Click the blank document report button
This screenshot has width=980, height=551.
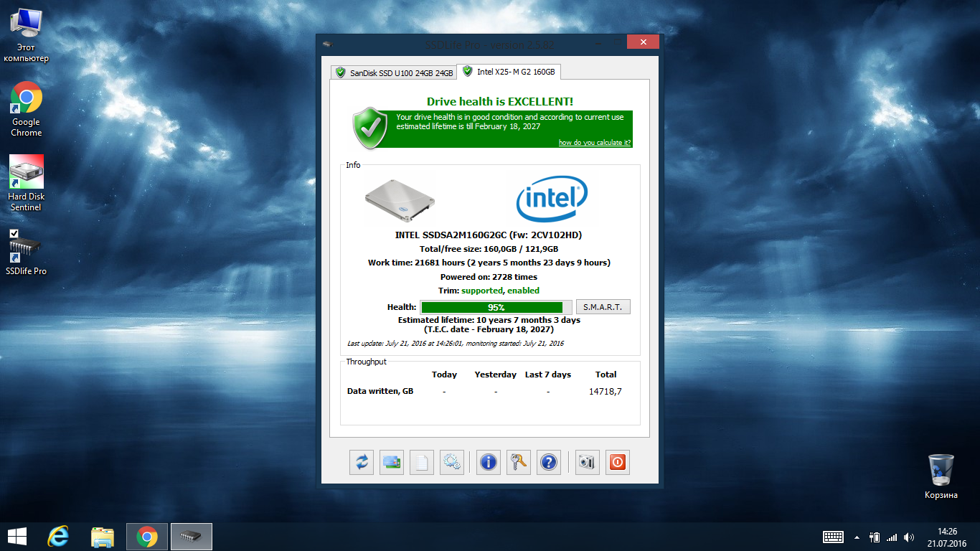(422, 462)
